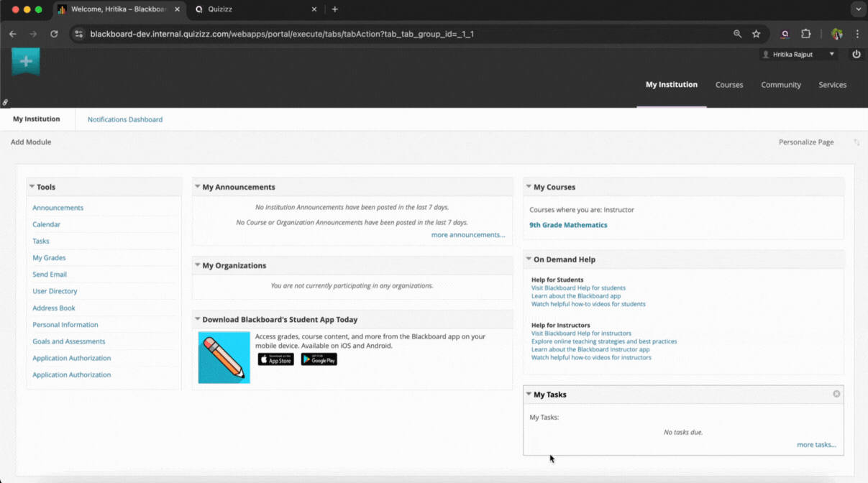Open a new browser tab with plus
Viewport: 868px width, 483px height.
coord(334,9)
